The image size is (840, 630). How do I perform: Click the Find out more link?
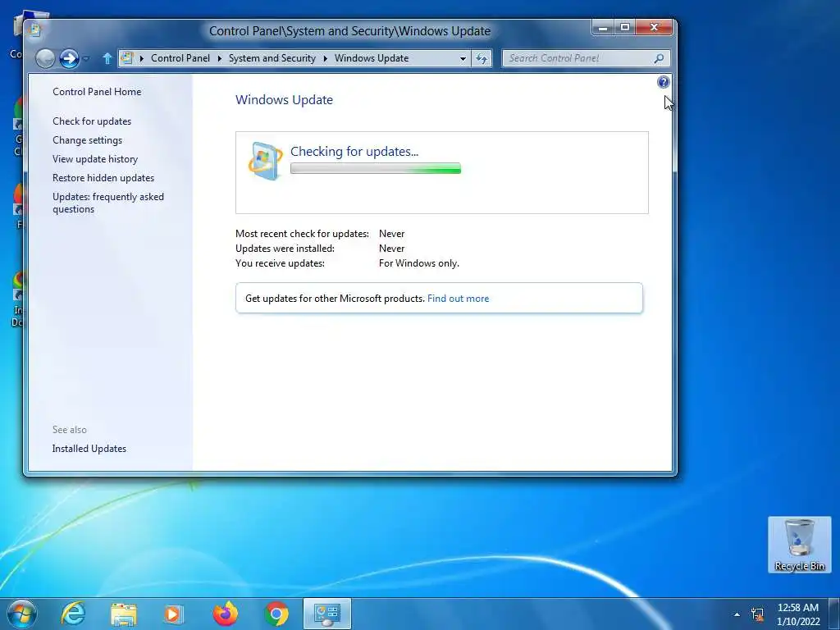[x=458, y=299]
